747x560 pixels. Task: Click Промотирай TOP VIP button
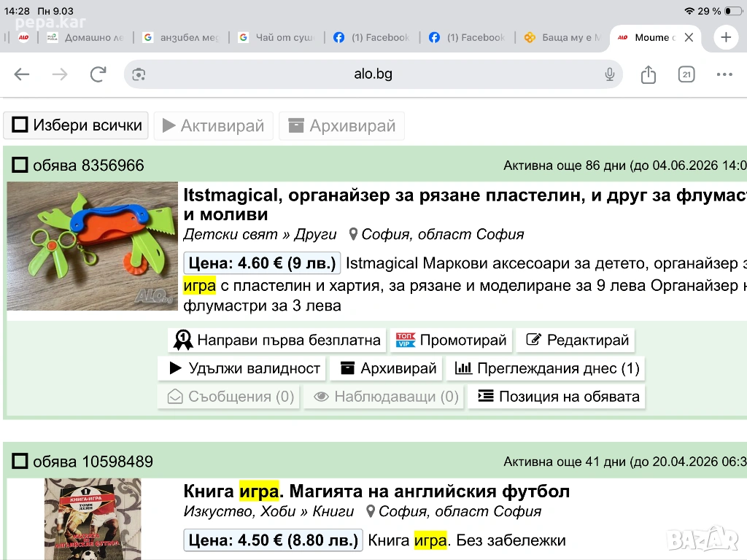coord(451,341)
